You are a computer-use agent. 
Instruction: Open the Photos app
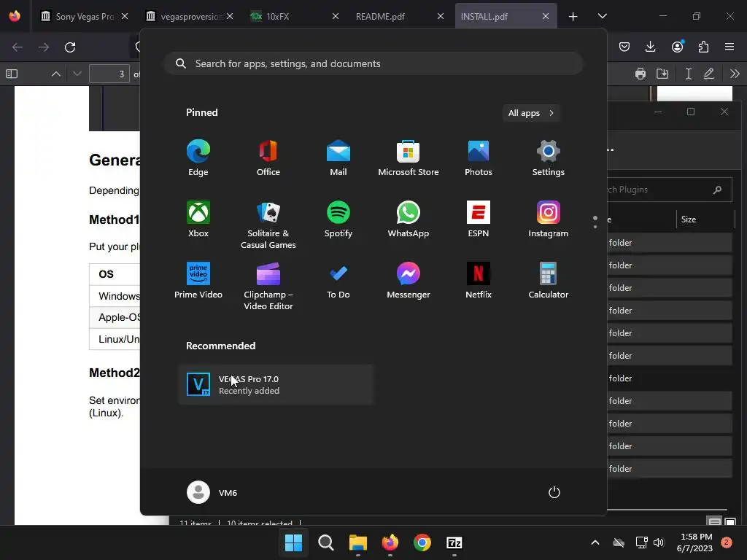pos(479,157)
